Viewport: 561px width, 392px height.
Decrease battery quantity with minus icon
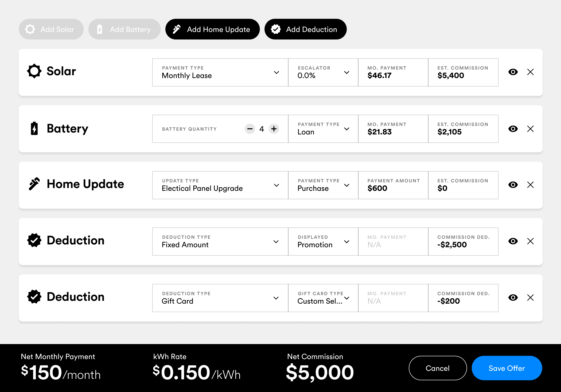(250, 129)
